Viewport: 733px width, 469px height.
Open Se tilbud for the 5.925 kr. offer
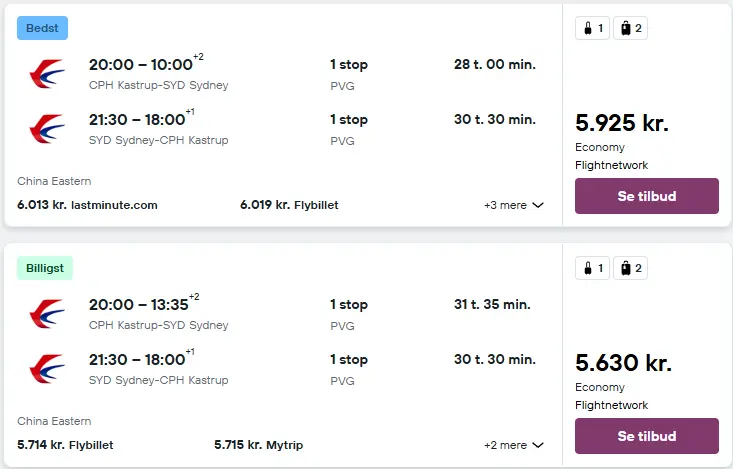(x=647, y=196)
